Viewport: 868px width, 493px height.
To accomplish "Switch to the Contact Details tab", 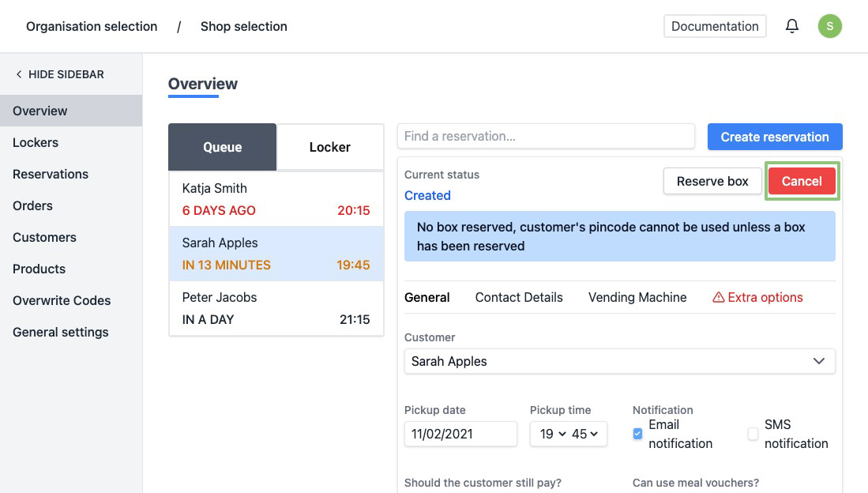I will [x=519, y=297].
